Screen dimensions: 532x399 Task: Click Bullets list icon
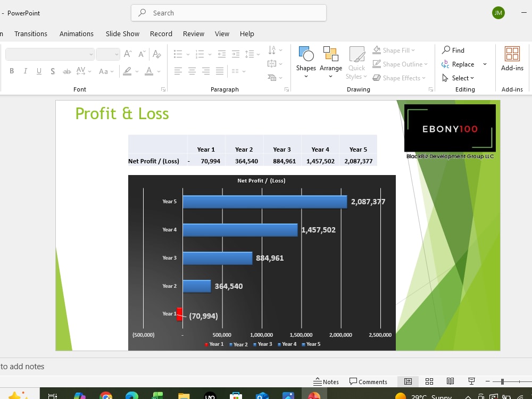[178, 54]
